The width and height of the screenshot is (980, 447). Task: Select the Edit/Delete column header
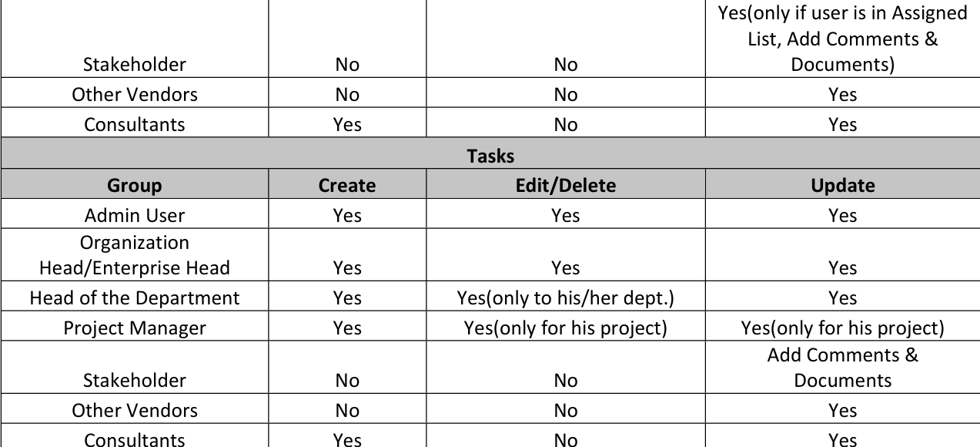tap(565, 186)
